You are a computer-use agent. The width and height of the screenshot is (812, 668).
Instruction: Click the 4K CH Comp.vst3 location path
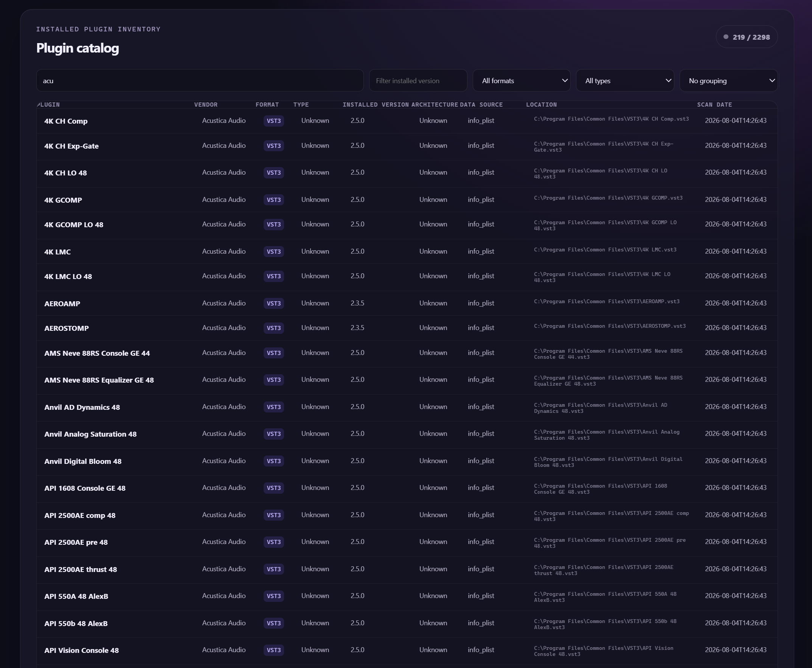(612, 119)
